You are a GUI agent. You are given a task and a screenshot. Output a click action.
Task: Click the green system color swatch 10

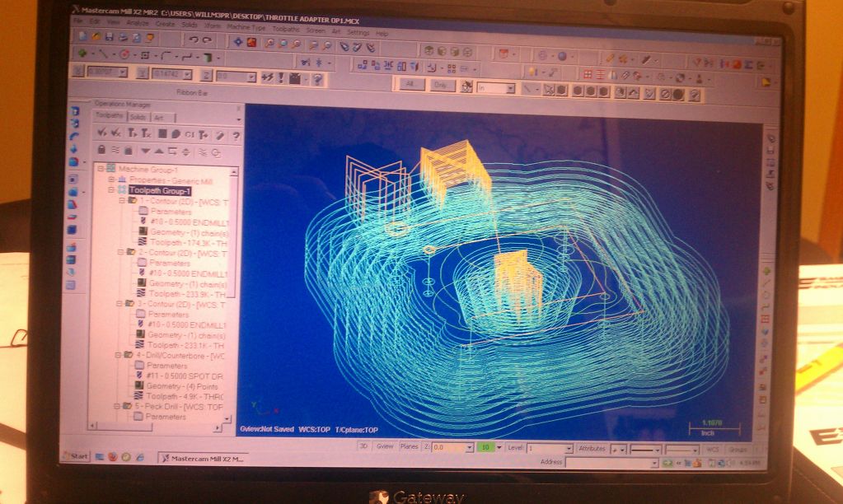point(485,447)
